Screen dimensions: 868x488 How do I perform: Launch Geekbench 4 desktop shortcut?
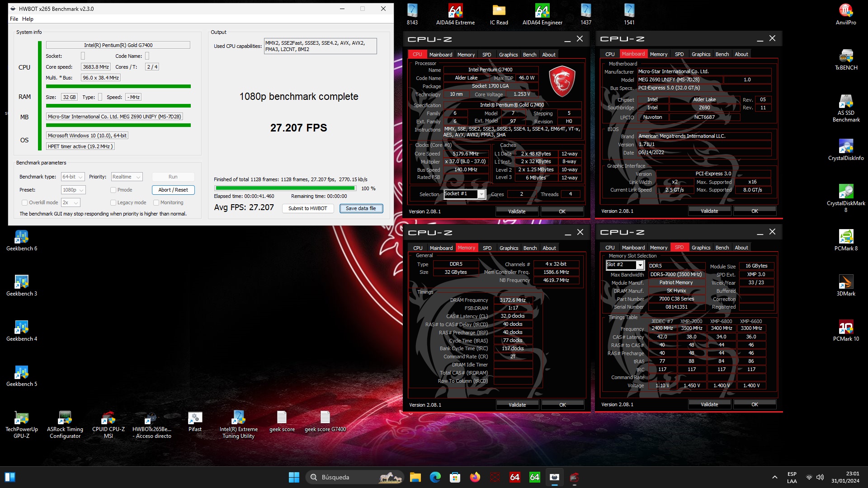coord(22,331)
